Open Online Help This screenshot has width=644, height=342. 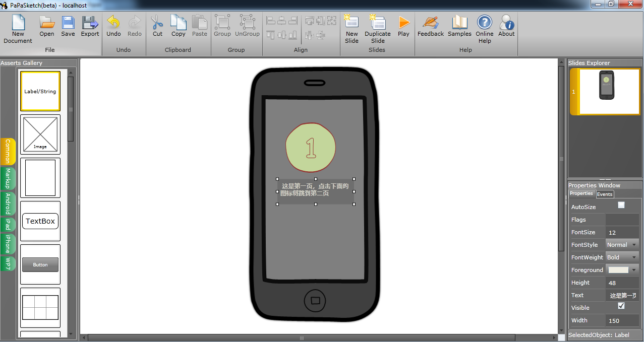point(485,29)
